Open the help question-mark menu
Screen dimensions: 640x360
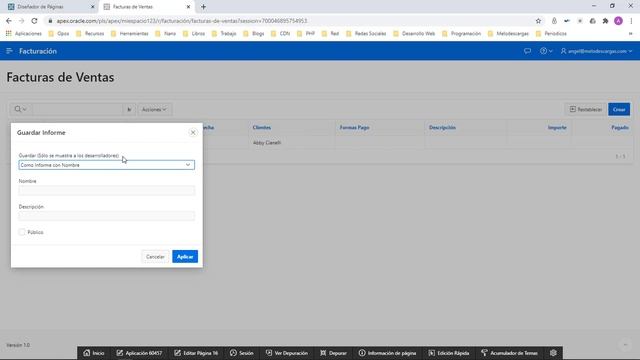pyautogui.click(x=546, y=51)
